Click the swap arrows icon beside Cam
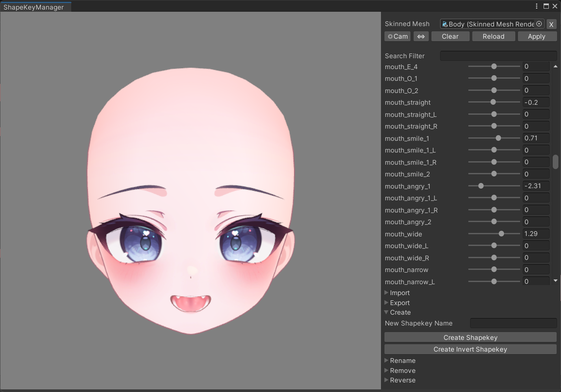 tap(421, 36)
